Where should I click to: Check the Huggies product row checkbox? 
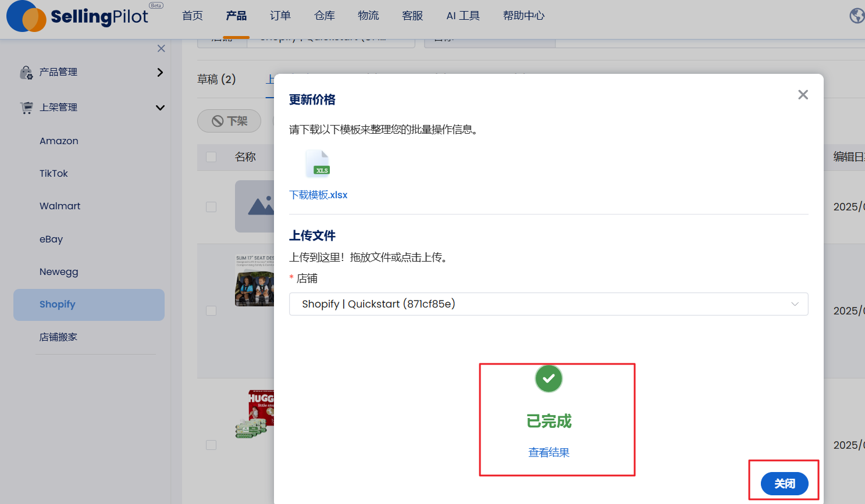(211, 445)
